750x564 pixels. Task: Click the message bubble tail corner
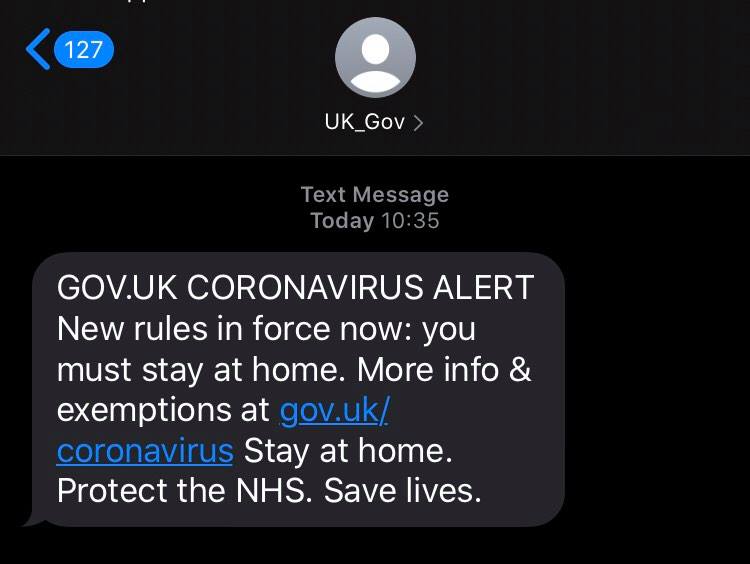pos(32,521)
